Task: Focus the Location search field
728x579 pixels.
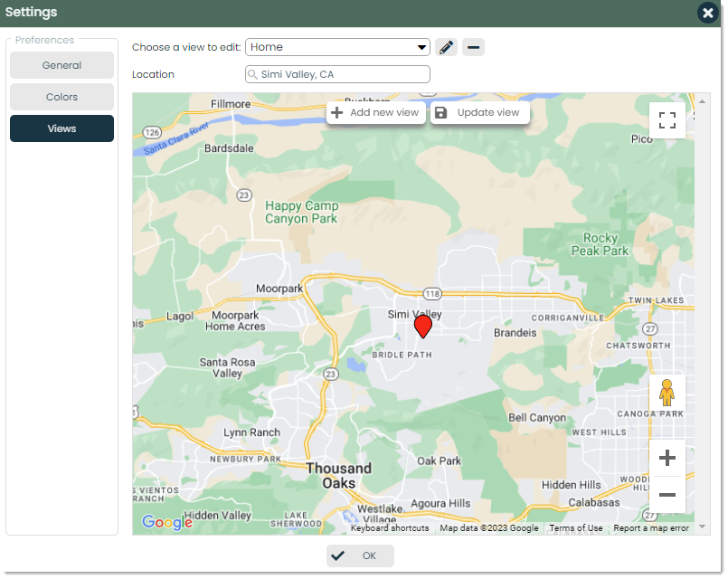Action: 337,74
